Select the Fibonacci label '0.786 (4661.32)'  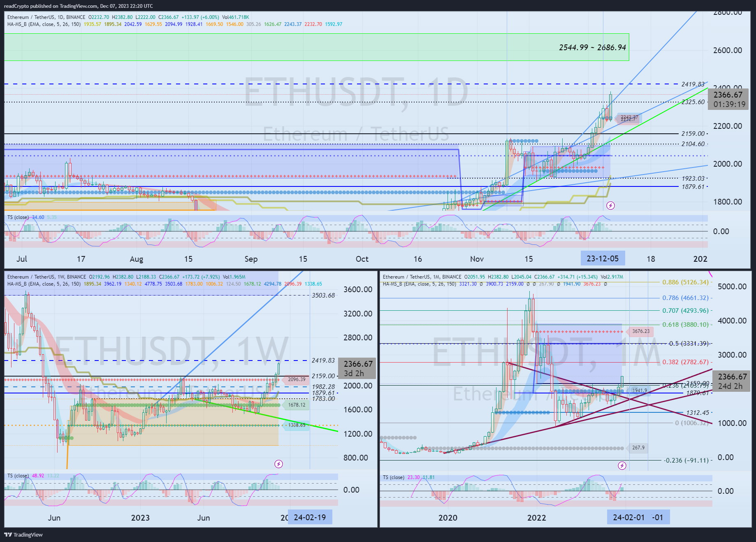tap(686, 298)
